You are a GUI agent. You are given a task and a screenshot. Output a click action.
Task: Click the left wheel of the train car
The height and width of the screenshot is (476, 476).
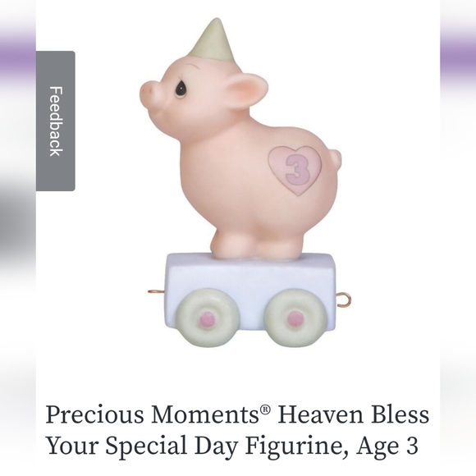[x=208, y=318]
